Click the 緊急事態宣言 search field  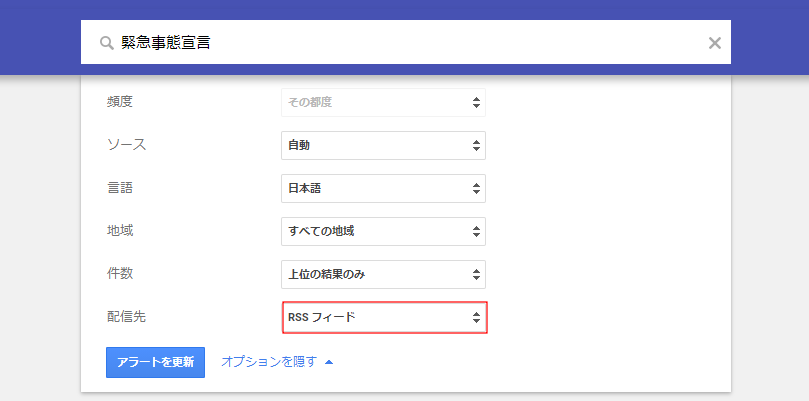point(406,42)
